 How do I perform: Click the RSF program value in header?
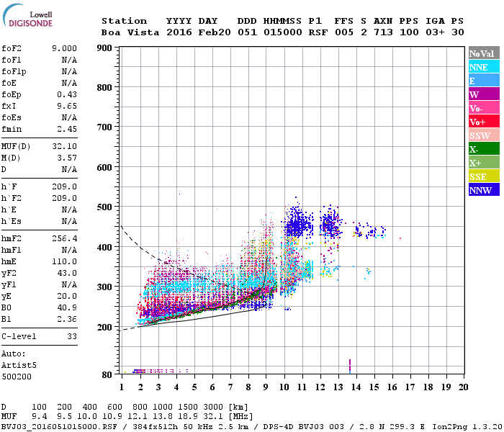coord(318,32)
